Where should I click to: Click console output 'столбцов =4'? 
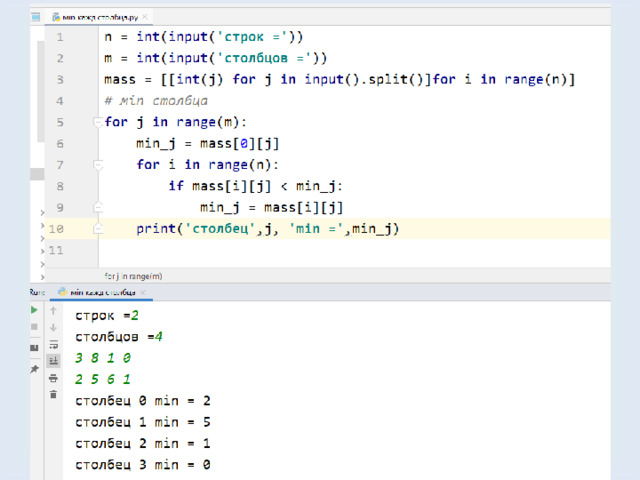pos(119,337)
